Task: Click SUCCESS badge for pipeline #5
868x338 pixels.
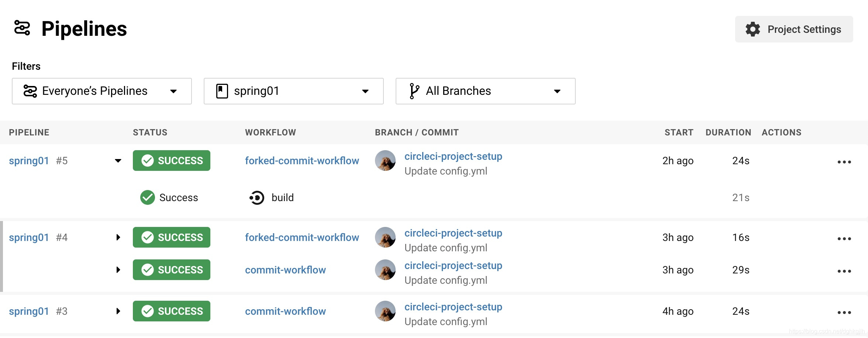Action: 172,161
